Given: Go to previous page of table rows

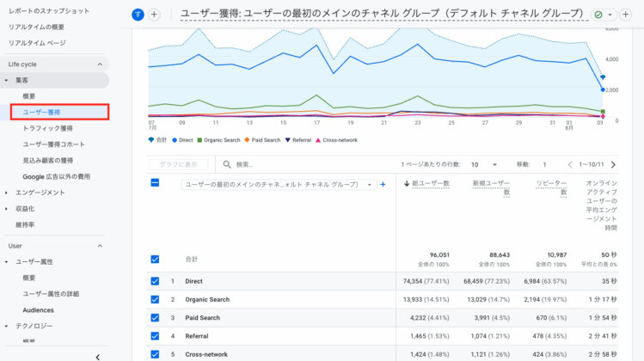Looking at the screenshot, I should point(569,164).
